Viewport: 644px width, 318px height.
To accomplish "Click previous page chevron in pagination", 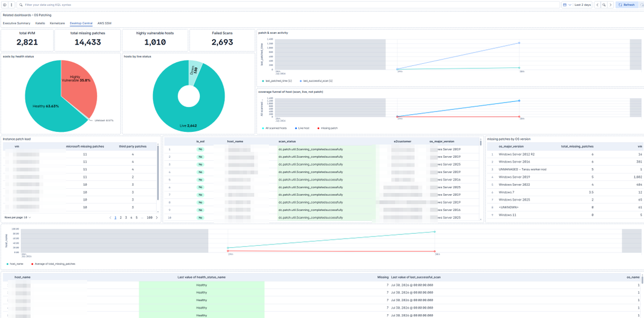I will pos(110,217).
